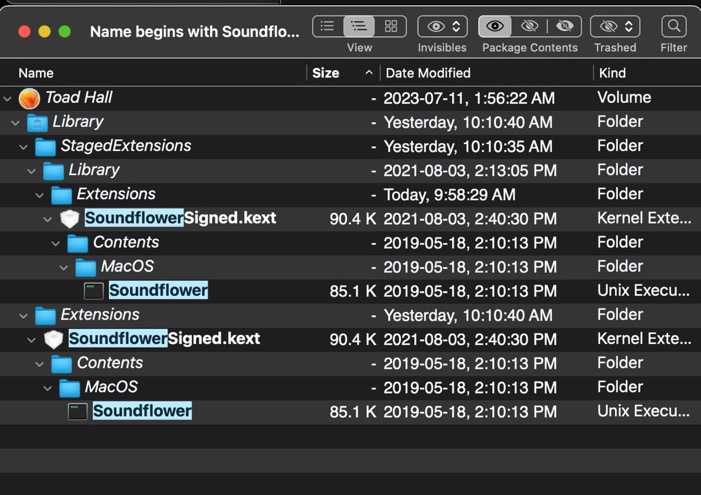
Task: Minimize the window with yellow button
Action: 44,32
